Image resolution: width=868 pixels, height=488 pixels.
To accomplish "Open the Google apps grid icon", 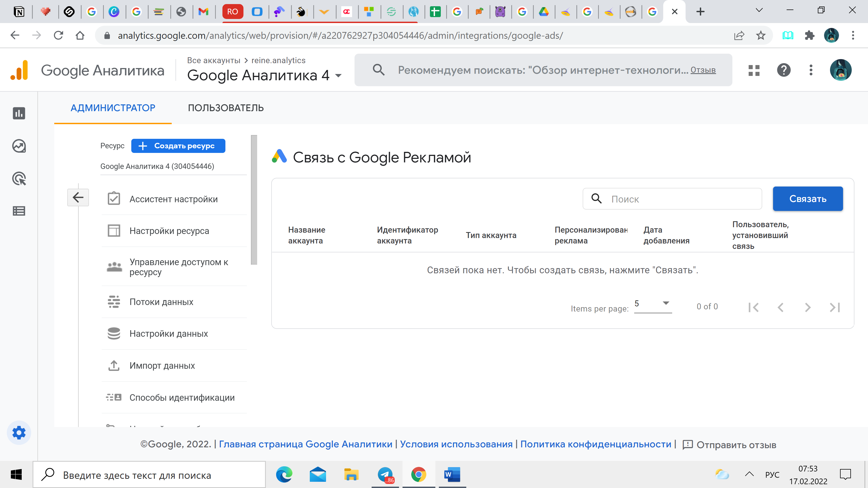I will coord(754,70).
